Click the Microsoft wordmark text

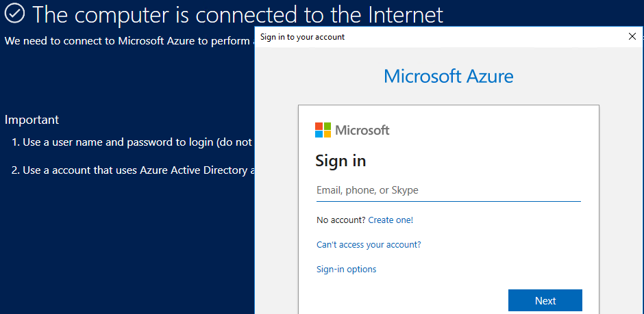pyautogui.click(x=362, y=131)
